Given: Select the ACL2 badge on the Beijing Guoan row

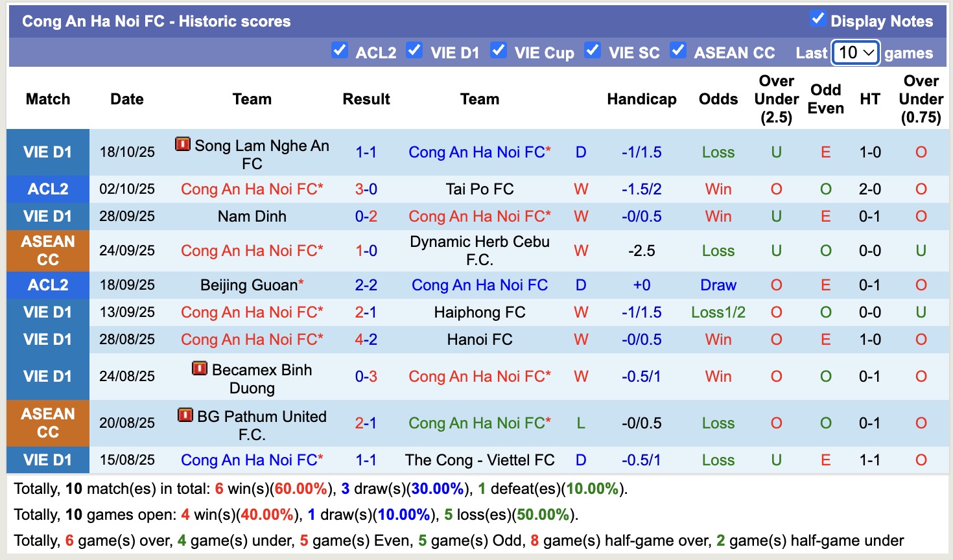Looking at the screenshot, I should pyautogui.click(x=47, y=285).
